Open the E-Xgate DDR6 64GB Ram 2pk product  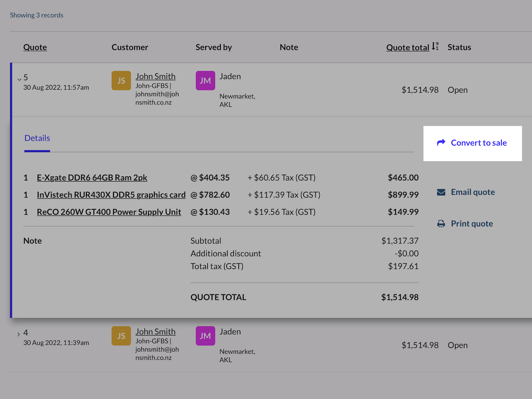92,177
